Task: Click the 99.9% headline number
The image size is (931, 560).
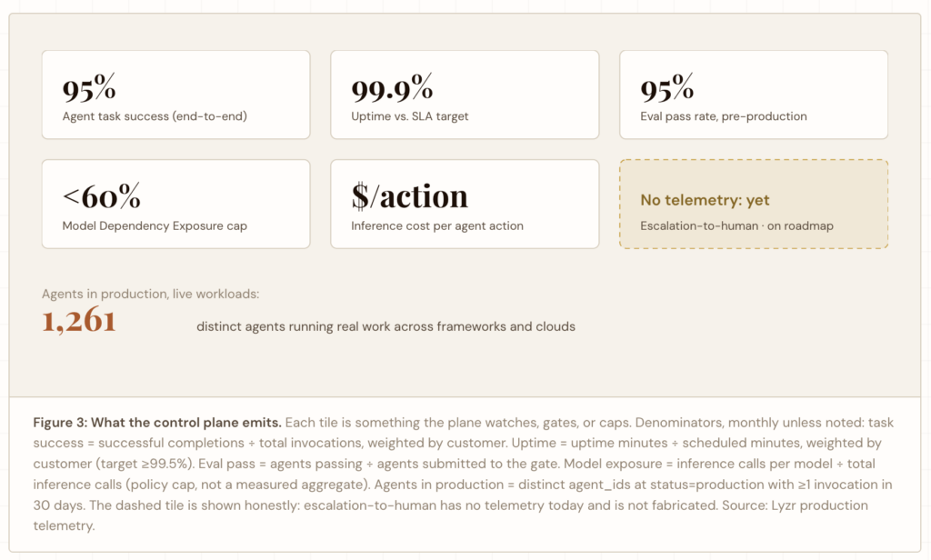Action: click(392, 88)
